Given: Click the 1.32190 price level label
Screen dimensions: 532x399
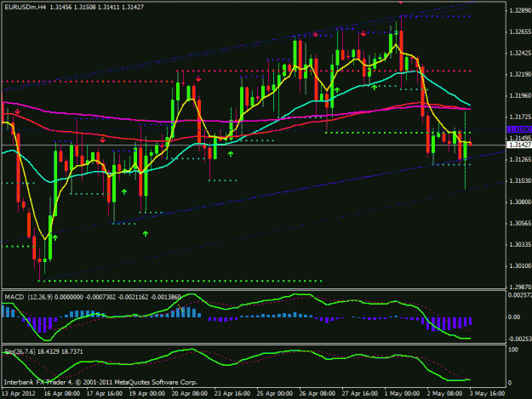Looking at the screenshot, I should tap(520, 74).
